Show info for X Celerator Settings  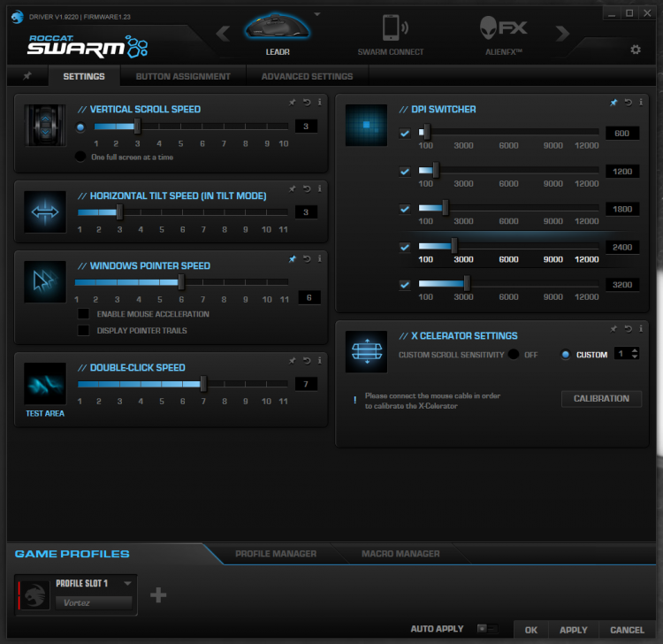click(x=641, y=329)
